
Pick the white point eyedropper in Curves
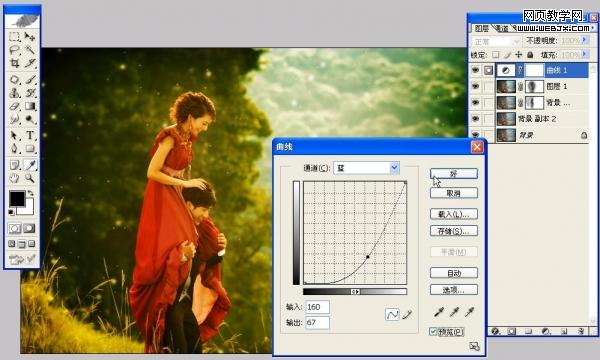(x=469, y=313)
